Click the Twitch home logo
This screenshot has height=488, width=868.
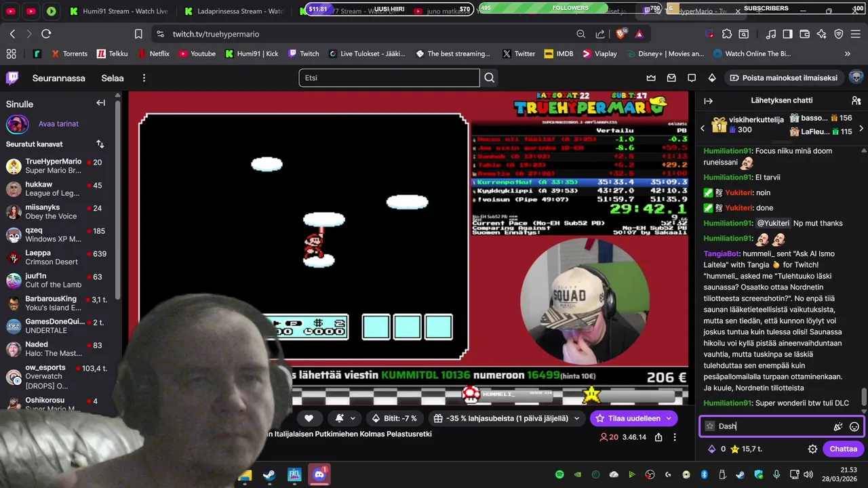tap(12, 78)
